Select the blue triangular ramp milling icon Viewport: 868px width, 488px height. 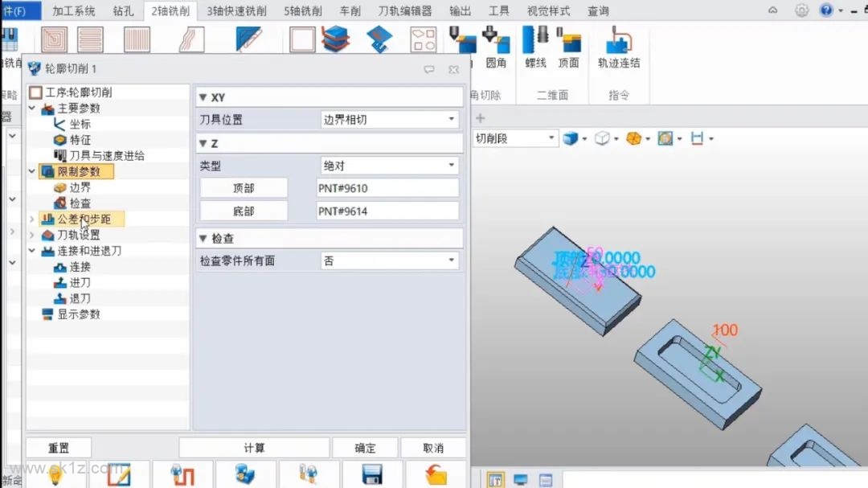[x=248, y=40]
